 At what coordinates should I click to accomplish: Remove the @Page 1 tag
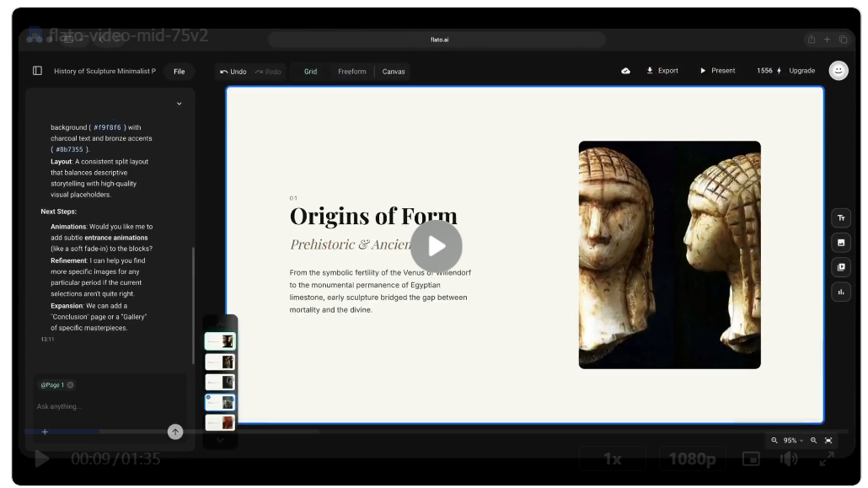point(71,385)
